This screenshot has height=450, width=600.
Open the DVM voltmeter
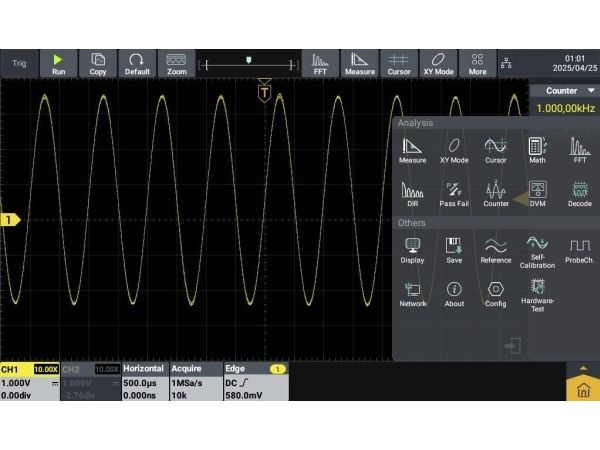tap(537, 194)
